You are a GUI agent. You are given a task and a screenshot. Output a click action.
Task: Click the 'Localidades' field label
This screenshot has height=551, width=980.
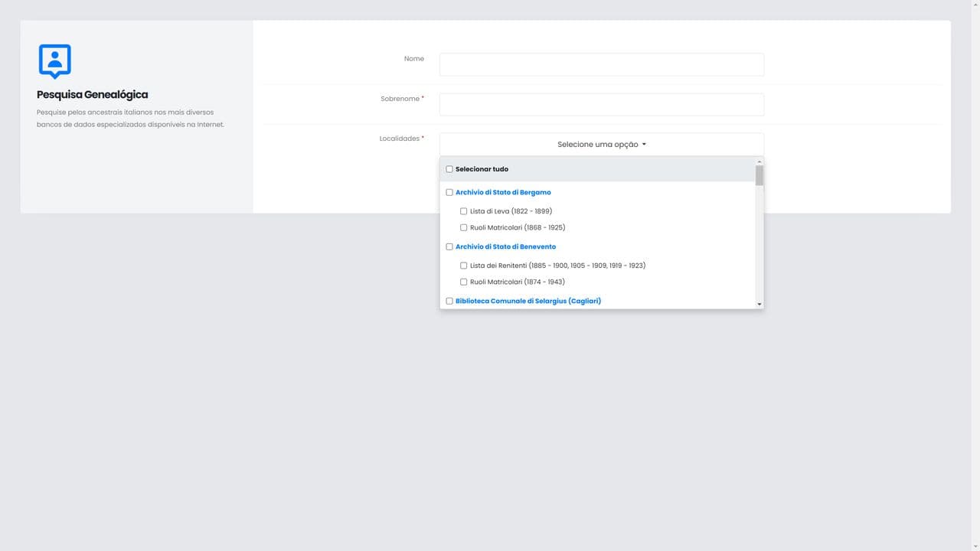tap(400, 139)
